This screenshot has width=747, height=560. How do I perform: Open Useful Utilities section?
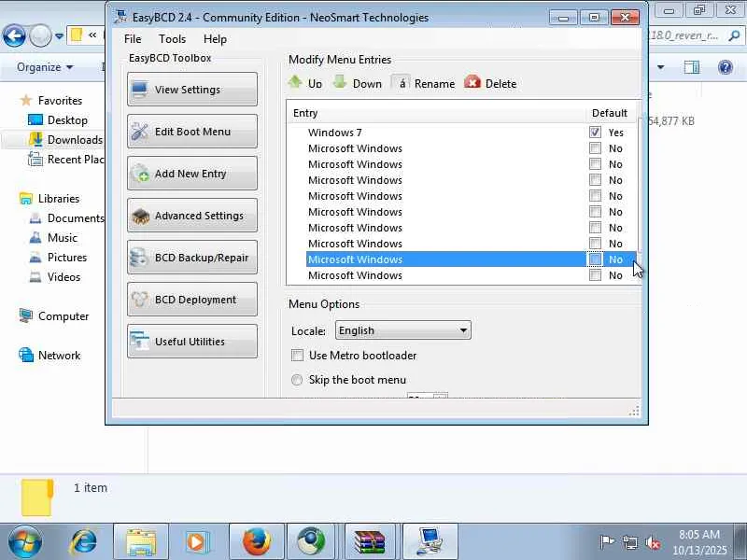(x=192, y=341)
